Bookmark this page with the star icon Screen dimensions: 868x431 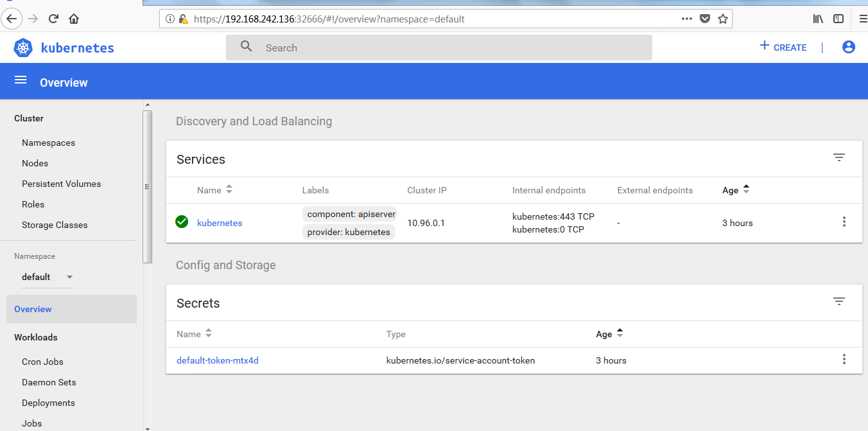tap(723, 19)
